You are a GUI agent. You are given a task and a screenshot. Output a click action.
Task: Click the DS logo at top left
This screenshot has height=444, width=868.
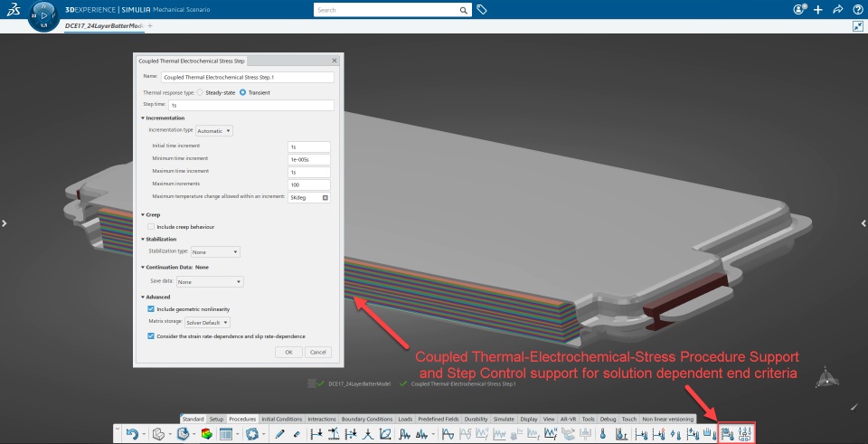coord(14,9)
